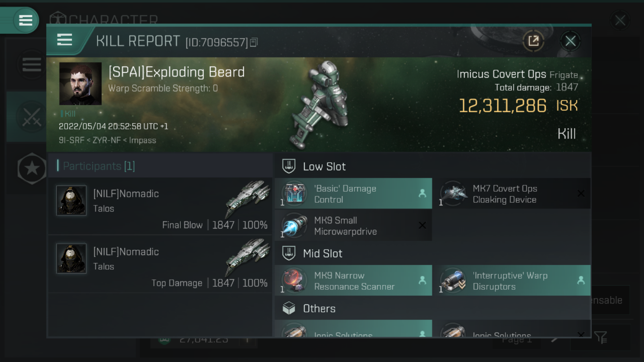
Task: Click the Low Slot shield icon
Action: coord(289,167)
